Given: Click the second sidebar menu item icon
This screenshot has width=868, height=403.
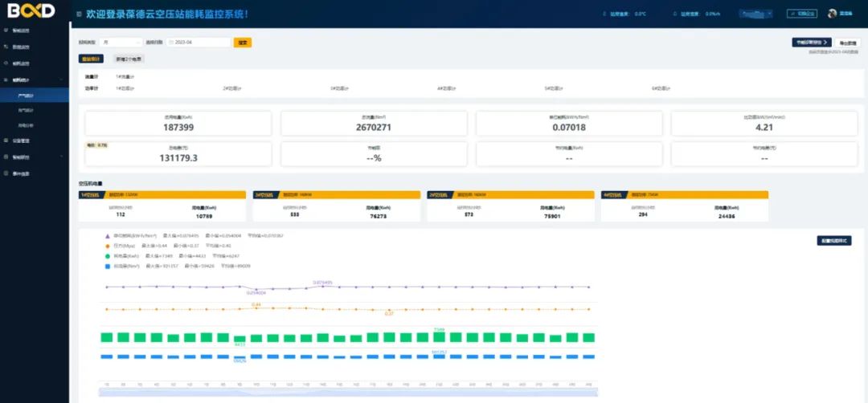Looking at the screenshot, I should tap(6, 47).
